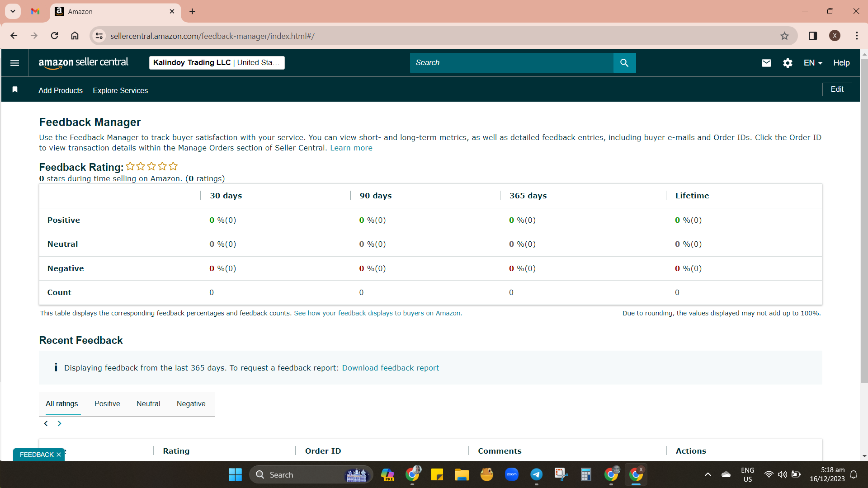Open the Kalindoy Trading LLC account switcher
Image resolution: width=868 pixels, height=488 pixels.
(217, 63)
